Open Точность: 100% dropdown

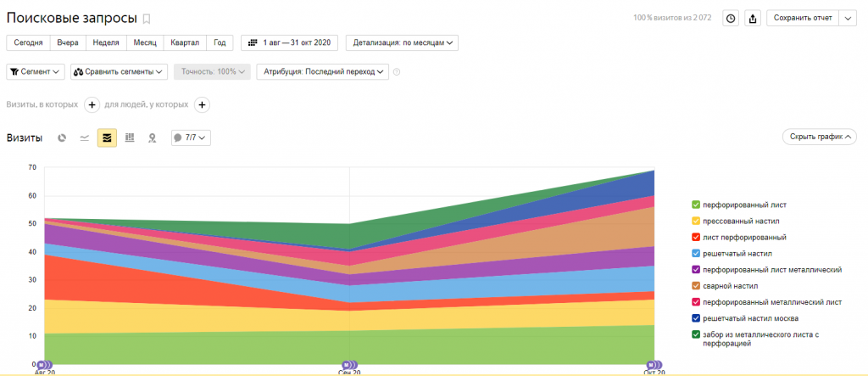point(212,72)
